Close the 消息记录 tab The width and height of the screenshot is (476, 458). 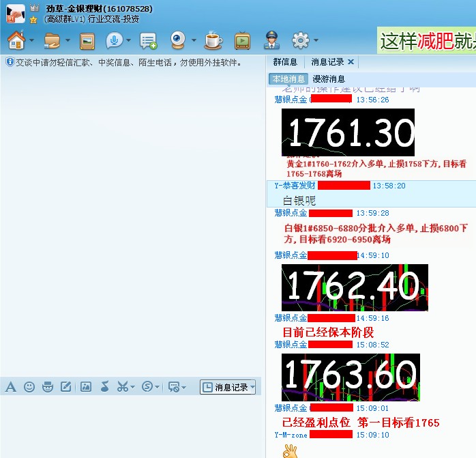(x=351, y=62)
